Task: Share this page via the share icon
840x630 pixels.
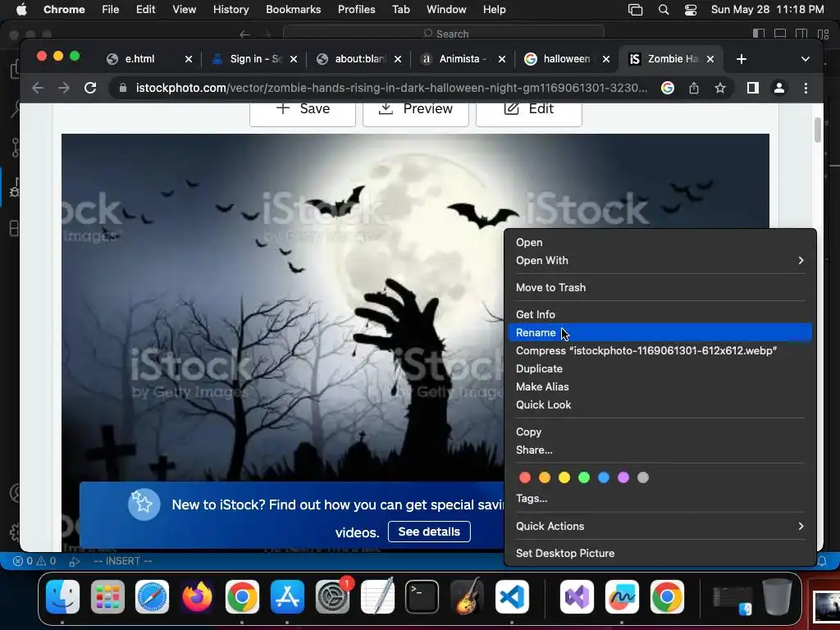Action: click(x=694, y=88)
